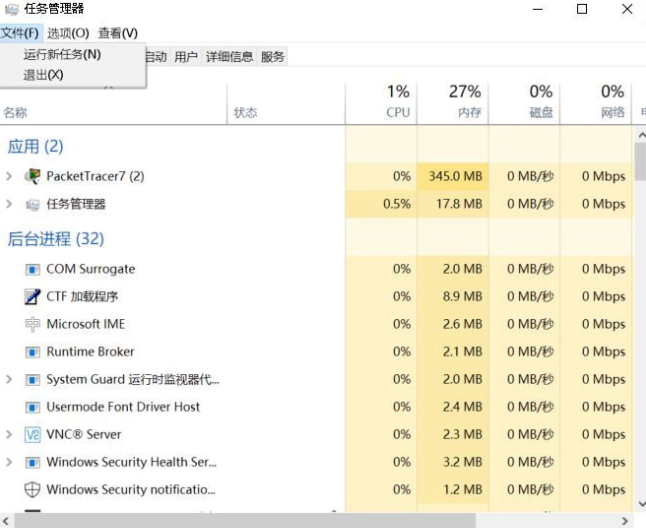The width and height of the screenshot is (646, 528).
Task: Expand the VNC Server process group
Action: coord(9,435)
